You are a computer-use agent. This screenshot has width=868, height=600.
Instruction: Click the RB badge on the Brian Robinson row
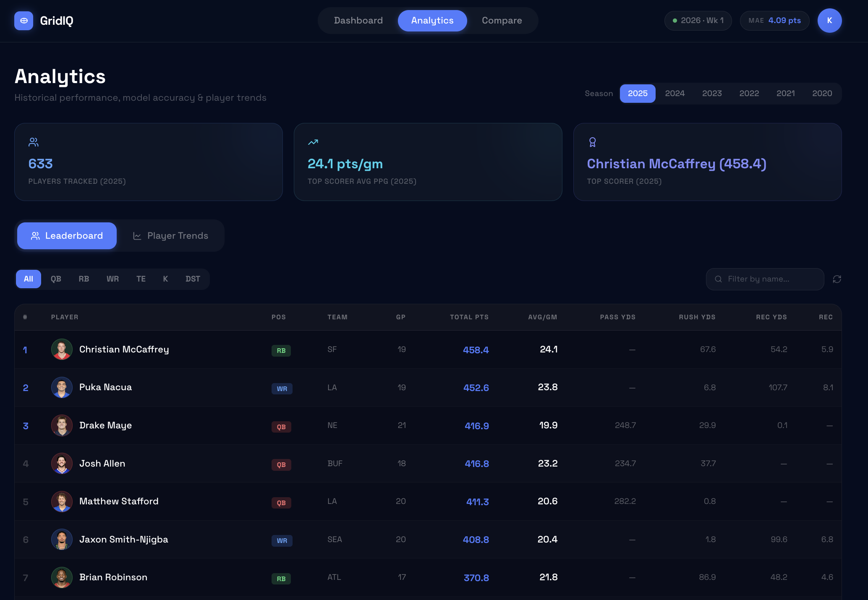tap(281, 579)
